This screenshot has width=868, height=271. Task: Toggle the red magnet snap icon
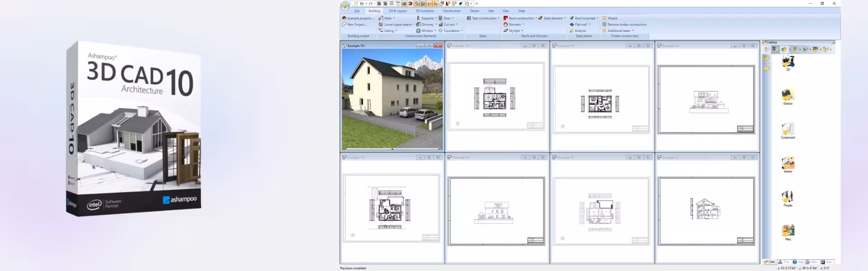coord(410,4)
